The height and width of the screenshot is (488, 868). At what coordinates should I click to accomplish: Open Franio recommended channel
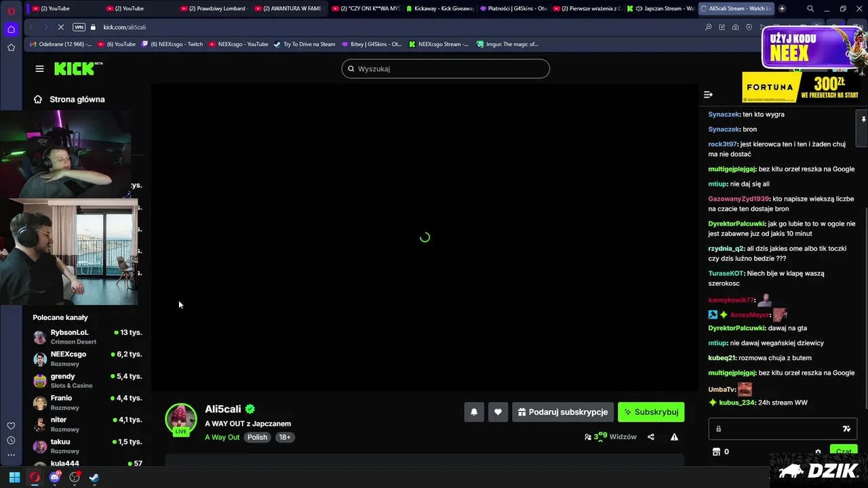[x=87, y=403]
